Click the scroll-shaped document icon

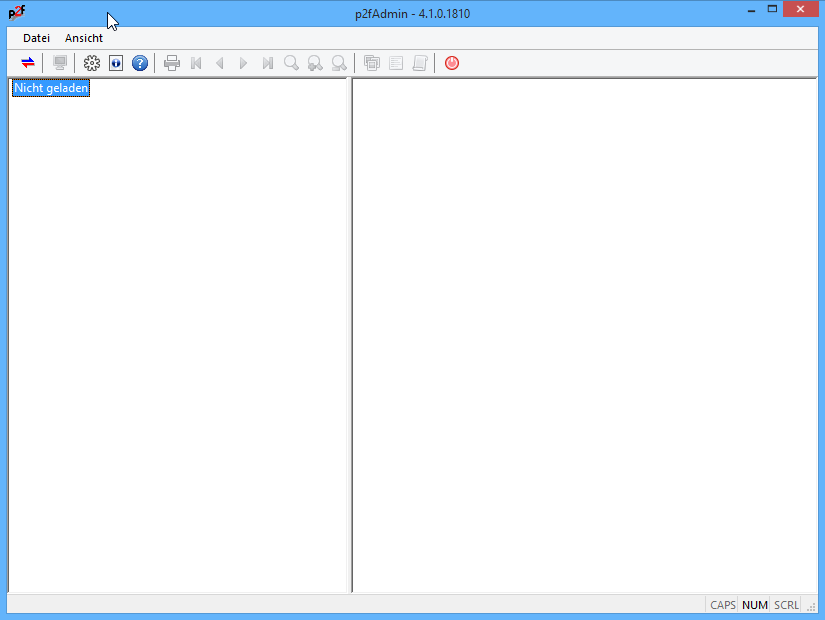420,63
